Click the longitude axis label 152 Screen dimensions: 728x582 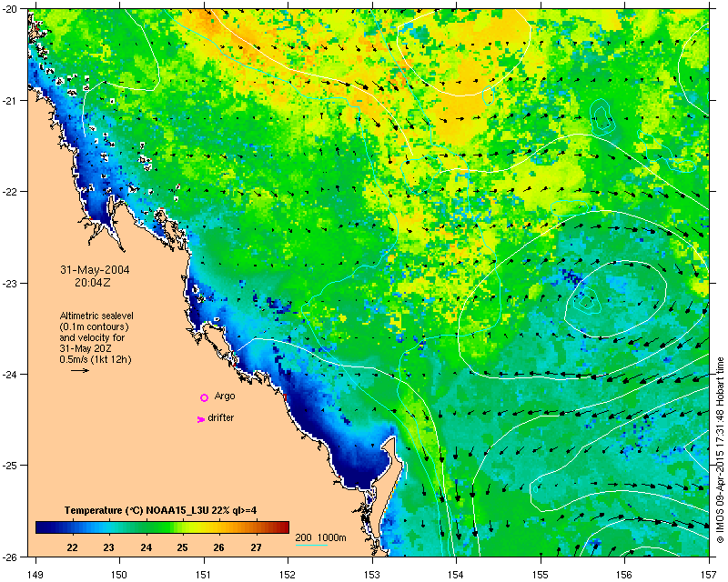click(288, 575)
